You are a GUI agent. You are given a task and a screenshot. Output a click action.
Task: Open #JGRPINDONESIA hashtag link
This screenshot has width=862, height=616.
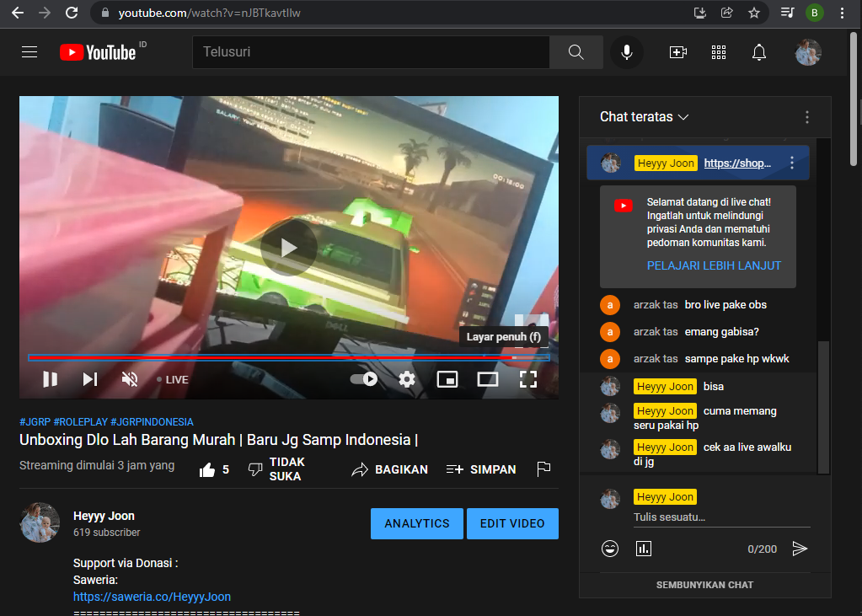point(152,422)
